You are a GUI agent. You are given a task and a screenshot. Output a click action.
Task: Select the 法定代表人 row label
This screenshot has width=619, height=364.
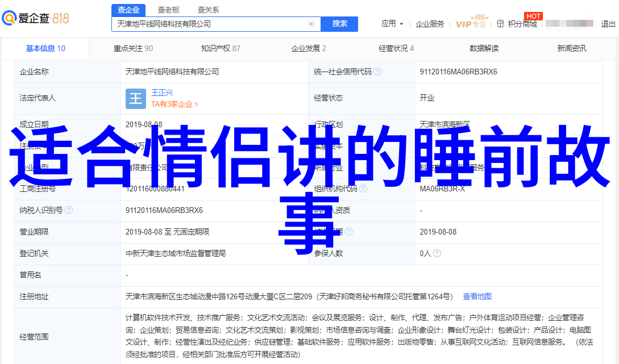pos(38,98)
